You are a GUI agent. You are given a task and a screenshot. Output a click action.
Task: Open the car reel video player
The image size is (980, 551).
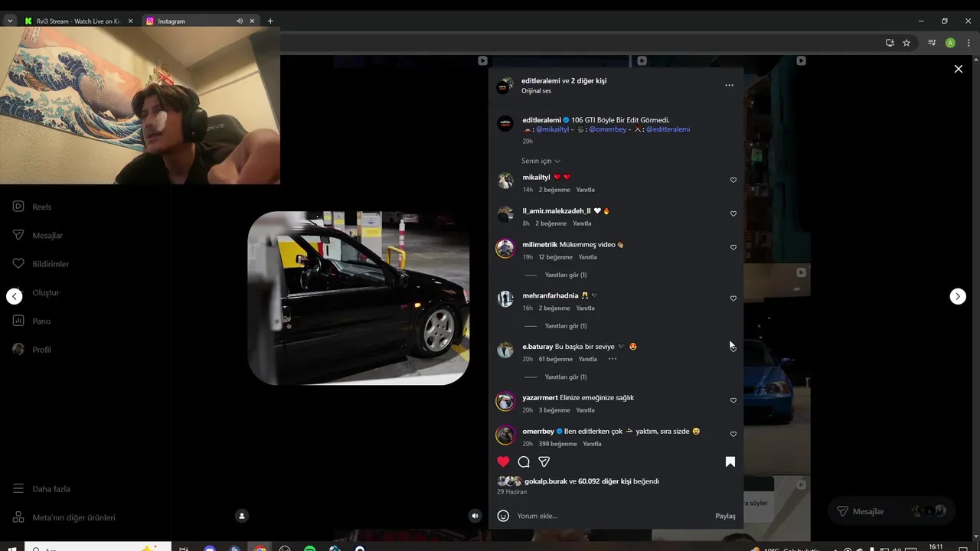pos(358,298)
